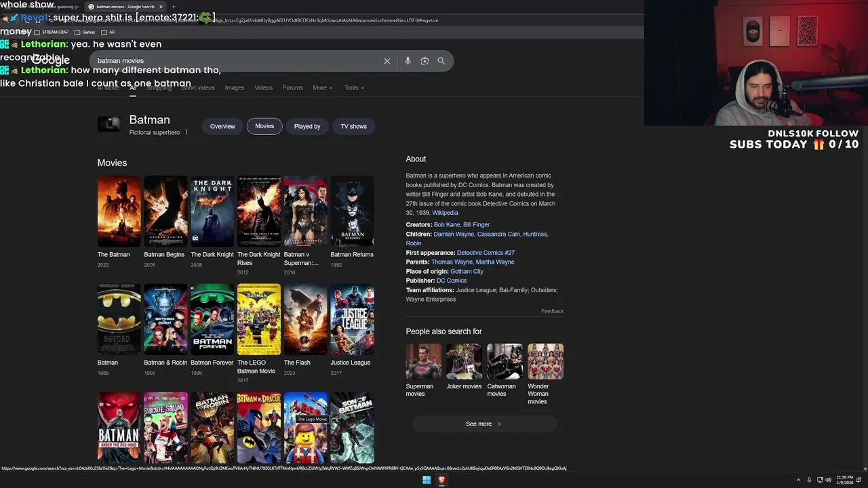The width and height of the screenshot is (868, 488).
Task: Expand See more related searches
Action: pos(484,424)
